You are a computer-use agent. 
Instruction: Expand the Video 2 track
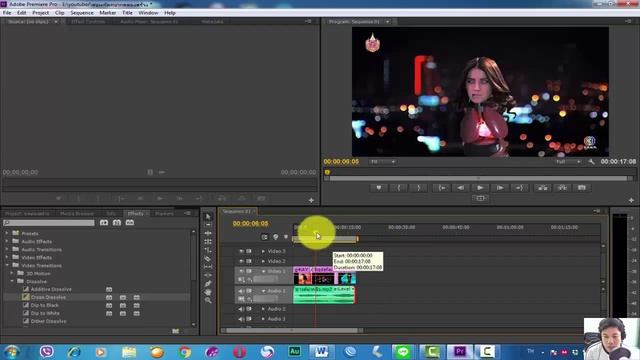click(x=263, y=261)
